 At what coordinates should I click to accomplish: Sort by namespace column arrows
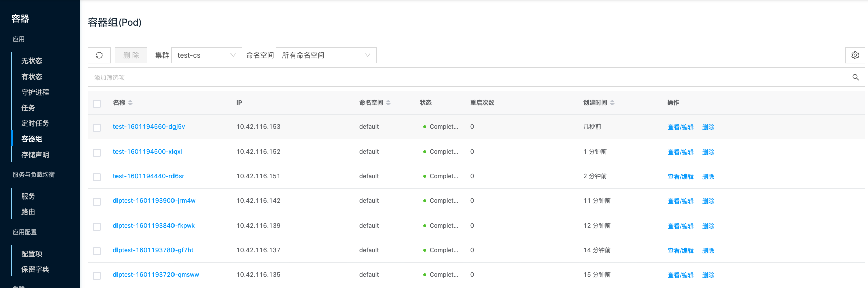pos(388,103)
